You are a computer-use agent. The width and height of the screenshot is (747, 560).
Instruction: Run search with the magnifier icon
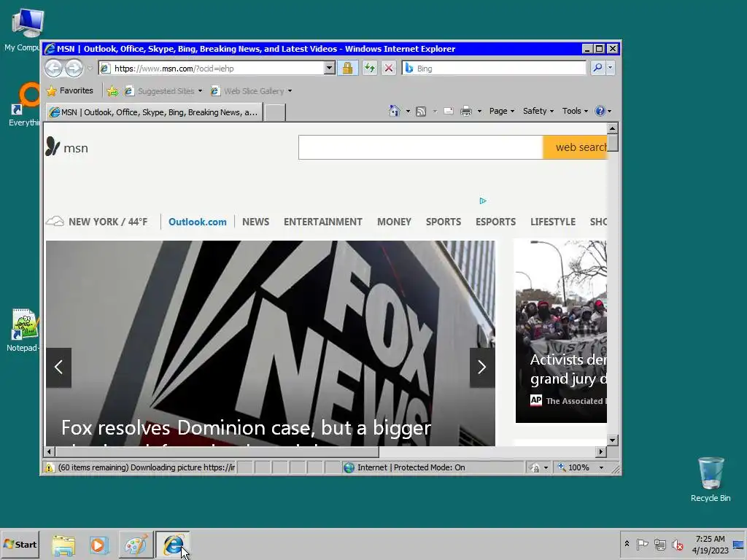click(597, 68)
